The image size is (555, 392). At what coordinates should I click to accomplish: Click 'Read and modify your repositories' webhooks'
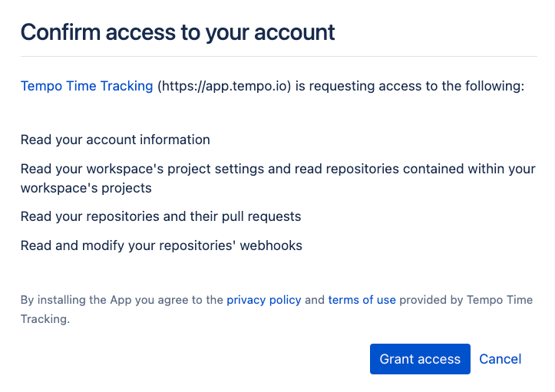click(161, 245)
